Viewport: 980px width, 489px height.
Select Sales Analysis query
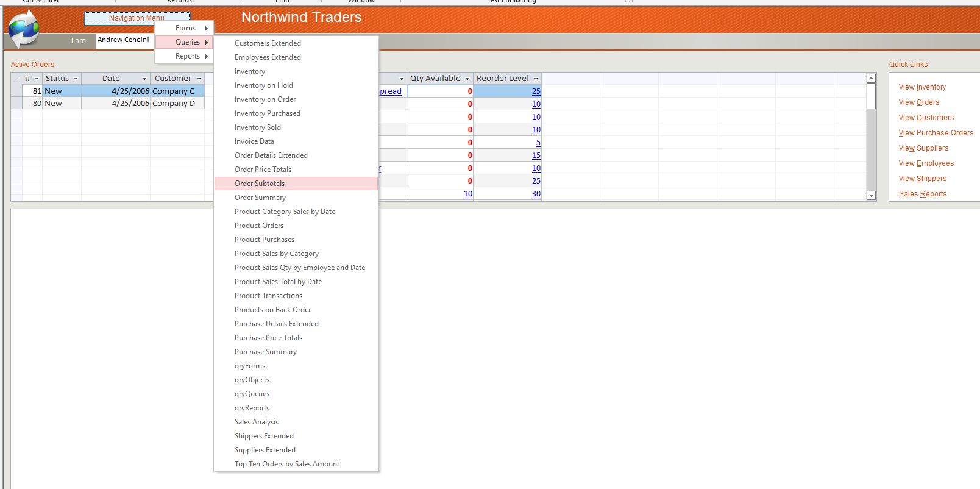point(256,422)
